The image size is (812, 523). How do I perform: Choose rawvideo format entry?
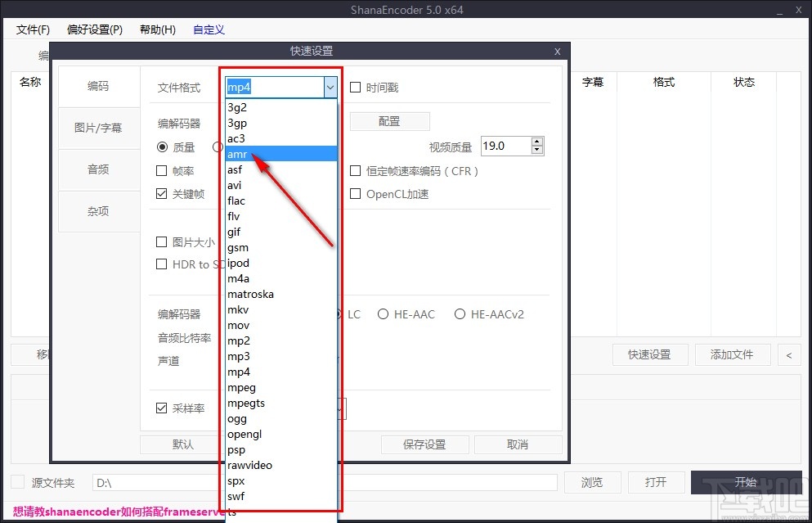(x=281, y=465)
